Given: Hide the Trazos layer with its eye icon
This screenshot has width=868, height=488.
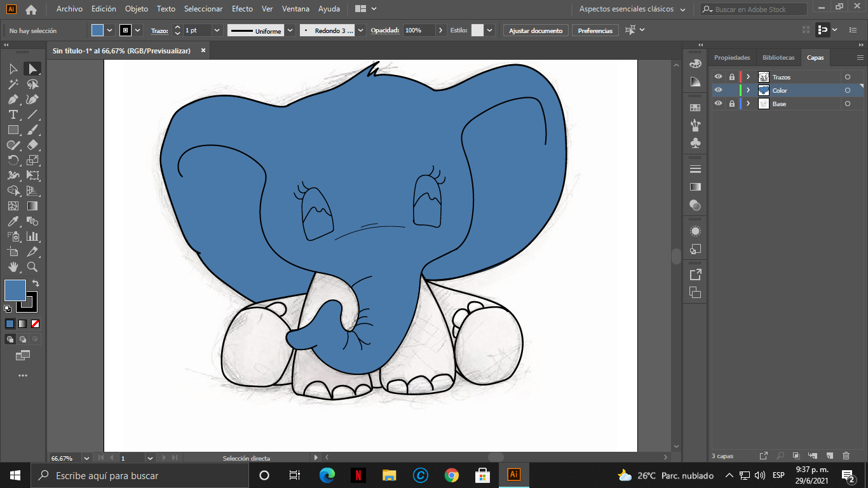Looking at the screenshot, I should pos(718,77).
